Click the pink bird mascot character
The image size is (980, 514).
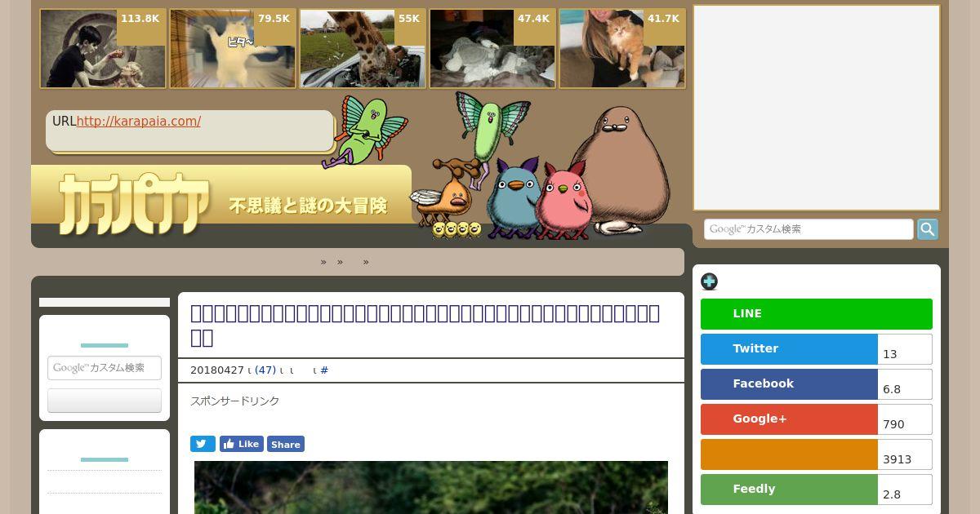[x=563, y=201]
